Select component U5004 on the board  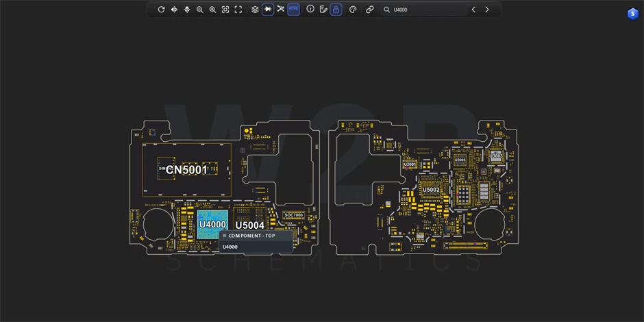point(249,225)
